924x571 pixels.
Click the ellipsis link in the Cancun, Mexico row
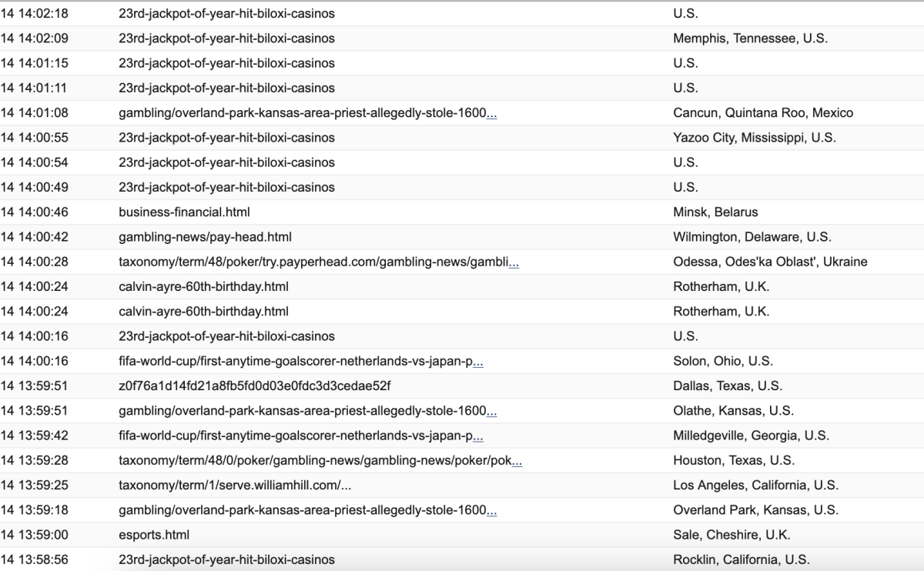[x=491, y=113]
